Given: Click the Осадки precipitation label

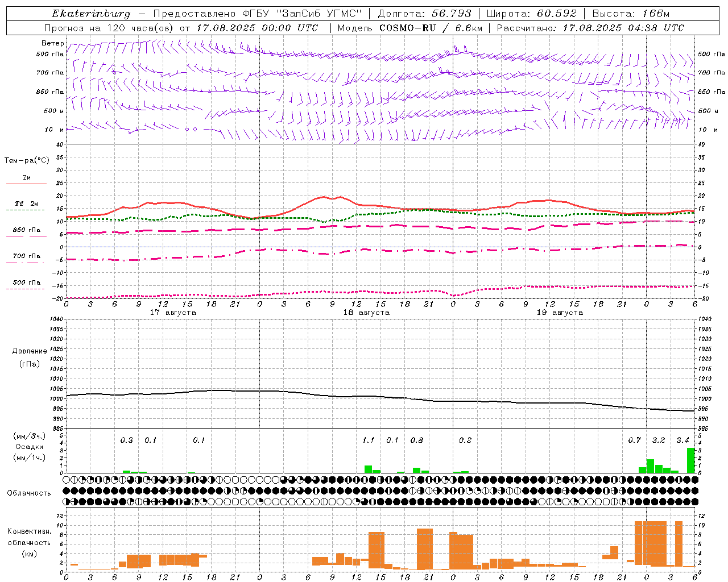Looking at the screenshot, I should pyautogui.click(x=29, y=447).
